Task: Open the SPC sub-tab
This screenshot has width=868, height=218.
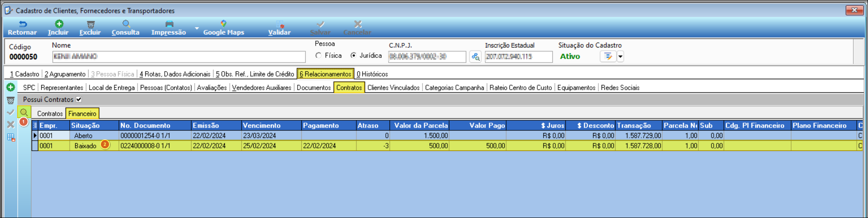Action: tap(29, 88)
